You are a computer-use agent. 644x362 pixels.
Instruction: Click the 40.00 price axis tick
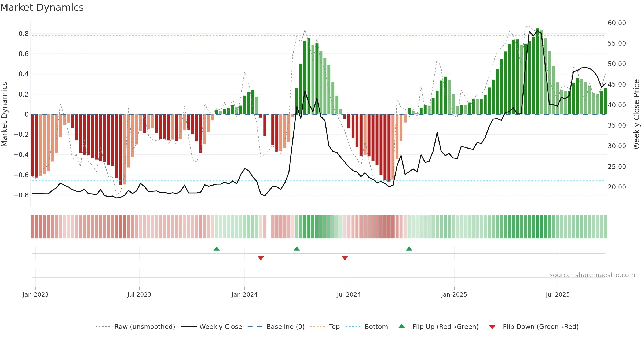pos(617,105)
